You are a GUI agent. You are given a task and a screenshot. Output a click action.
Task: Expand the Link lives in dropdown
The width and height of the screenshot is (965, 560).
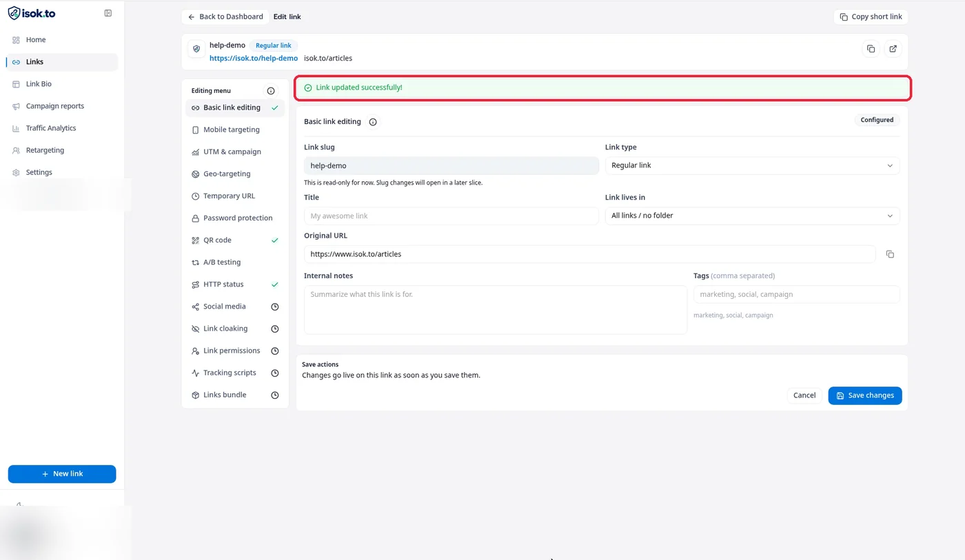click(752, 216)
